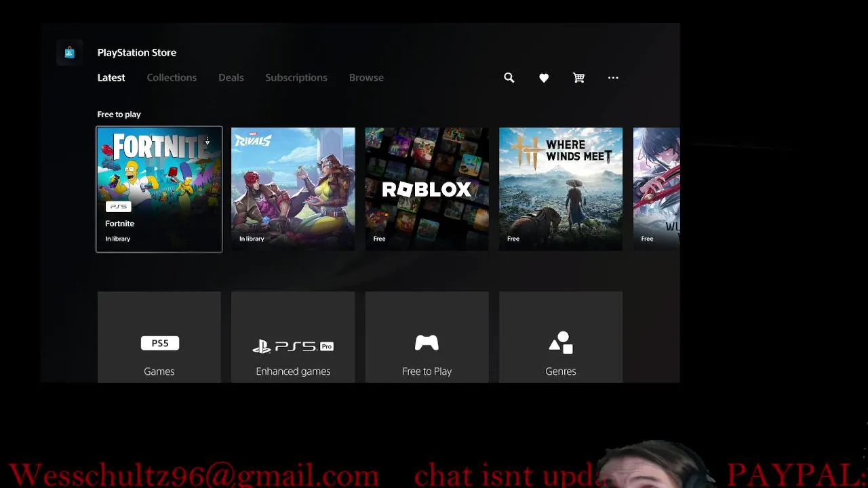This screenshot has height=488, width=868.
Task: Click the "Free to play" section heading
Action: tap(119, 115)
